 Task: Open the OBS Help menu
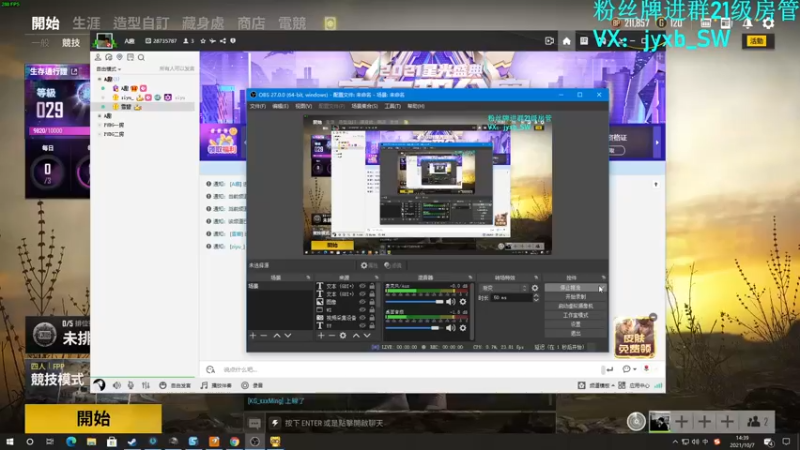tap(416, 106)
